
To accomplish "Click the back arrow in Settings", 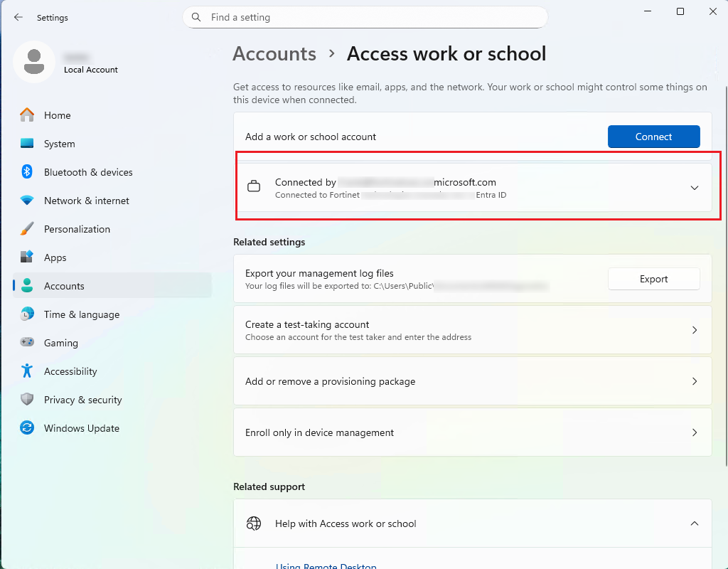I will 18,17.
